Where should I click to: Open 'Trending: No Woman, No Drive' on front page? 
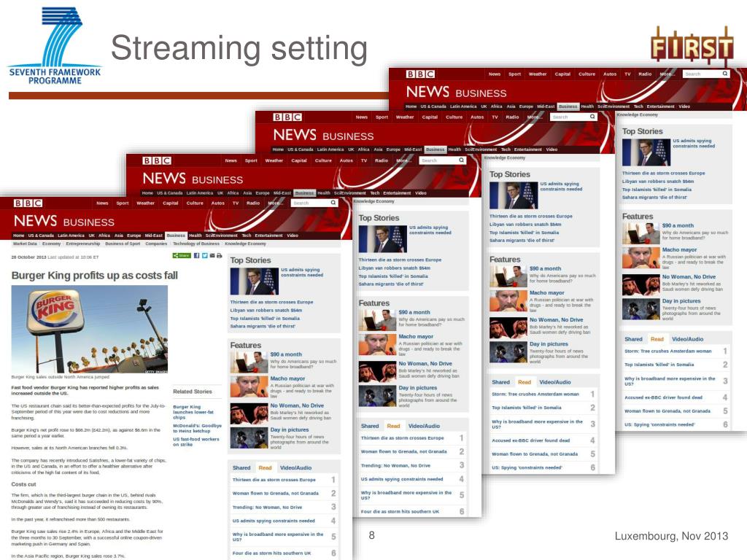click(267, 507)
